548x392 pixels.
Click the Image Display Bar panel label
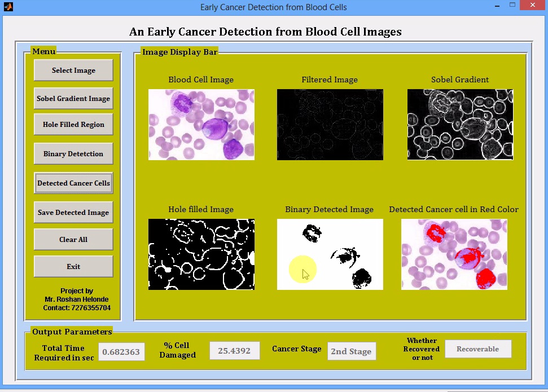tap(180, 52)
